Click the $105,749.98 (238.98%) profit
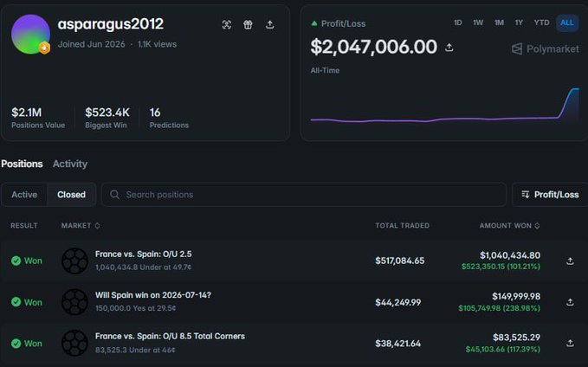The width and height of the screenshot is (588, 367). click(x=499, y=308)
